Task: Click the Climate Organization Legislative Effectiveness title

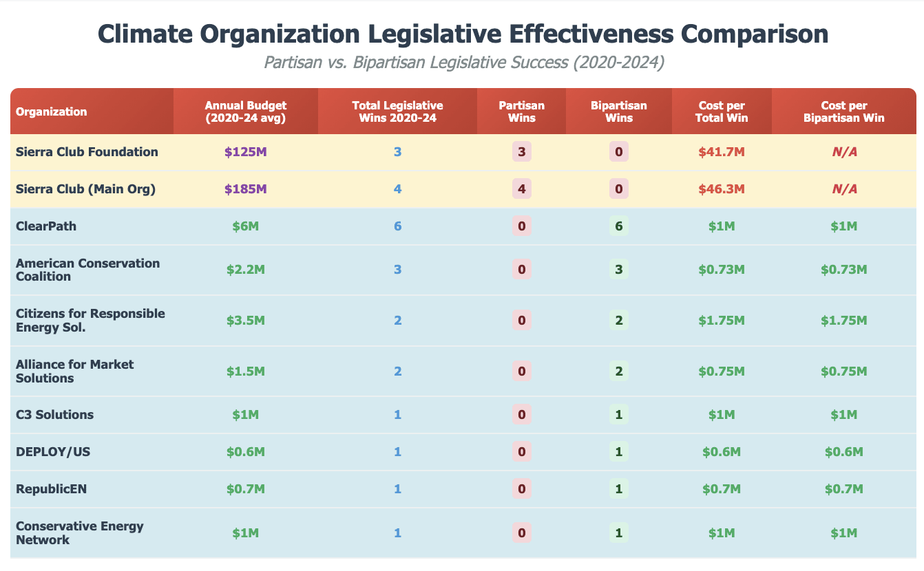Action: (463, 34)
